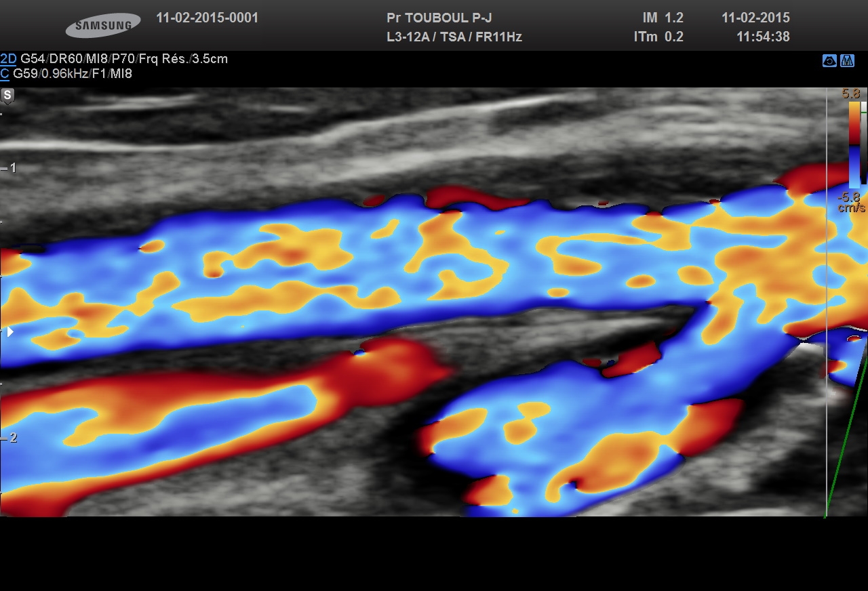The width and height of the screenshot is (868, 591).
Task: Click the sector scan icon with circular arrow
Action: (829, 61)
